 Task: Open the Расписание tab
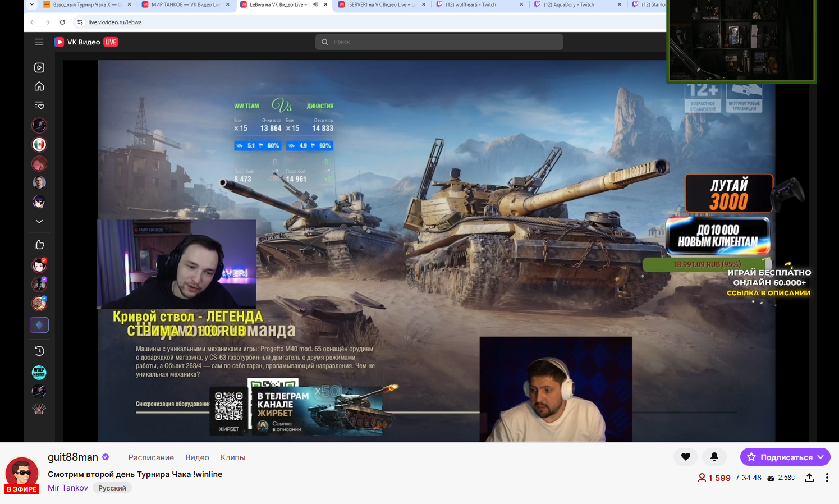tap(151, 457)
